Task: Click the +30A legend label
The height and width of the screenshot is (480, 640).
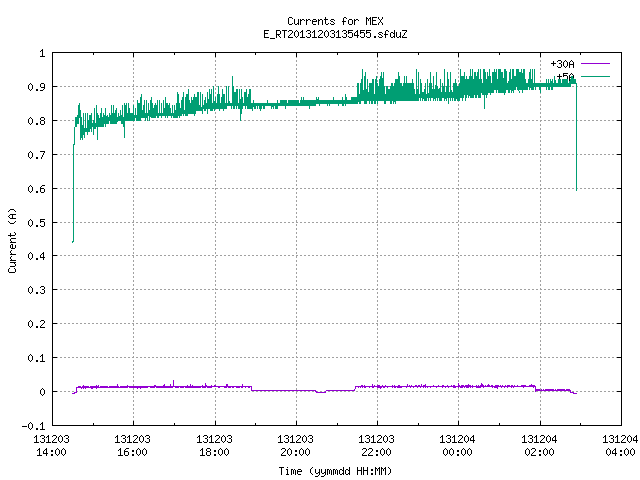Action: [x=562, y=64]
